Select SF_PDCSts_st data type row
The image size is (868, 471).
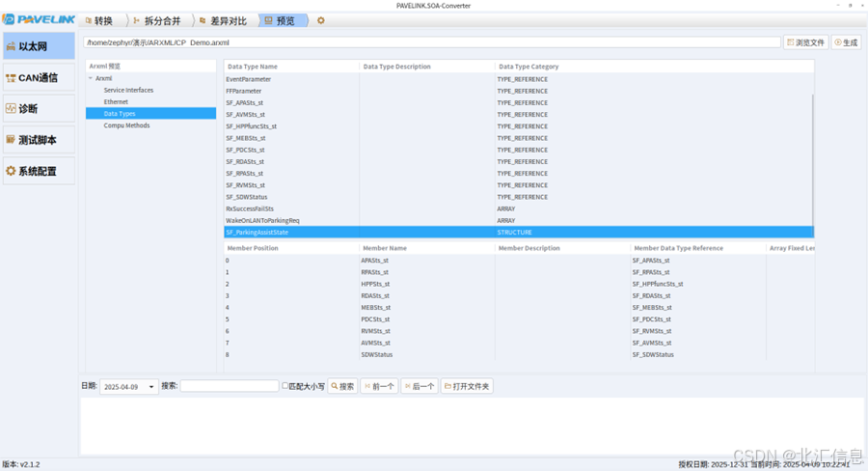(x=518, y=150)
